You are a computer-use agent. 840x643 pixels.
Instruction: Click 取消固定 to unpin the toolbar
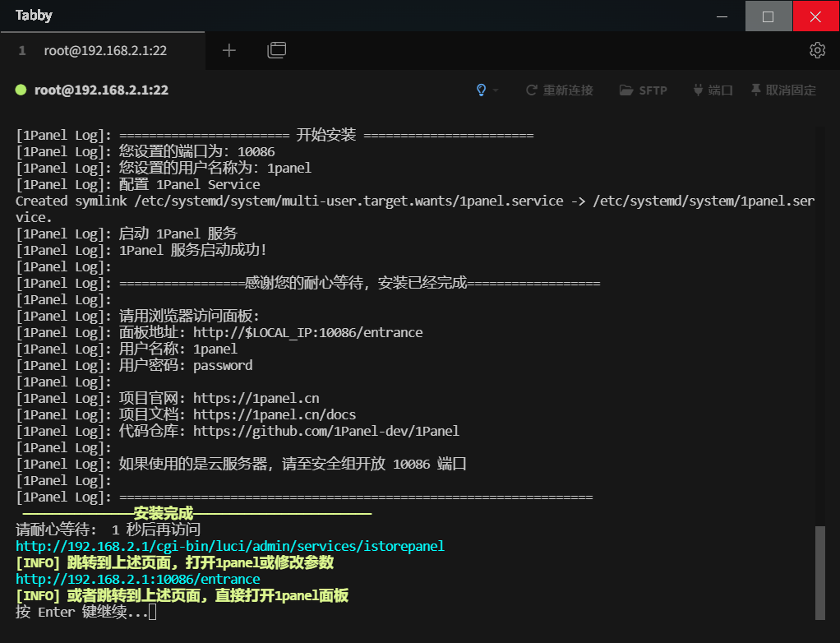tap(783, 90)
